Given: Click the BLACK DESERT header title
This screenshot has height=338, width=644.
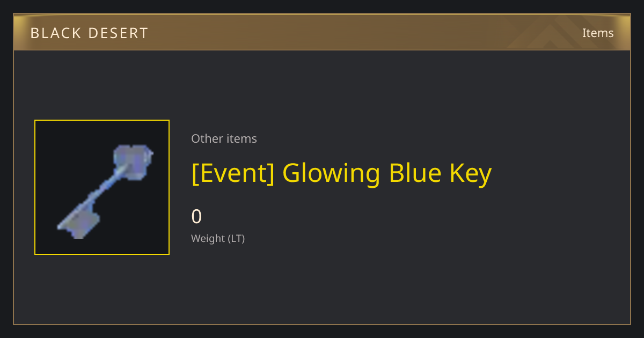Looking at the screenshot, I should click(x=89, y=33).
